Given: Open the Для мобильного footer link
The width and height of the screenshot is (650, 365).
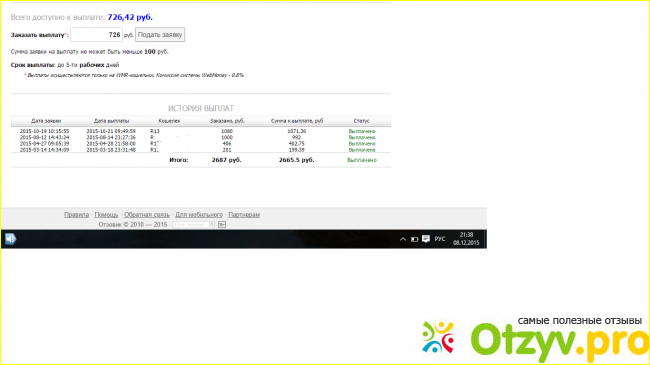Looking at the screenshot, I should click(199, 214).
